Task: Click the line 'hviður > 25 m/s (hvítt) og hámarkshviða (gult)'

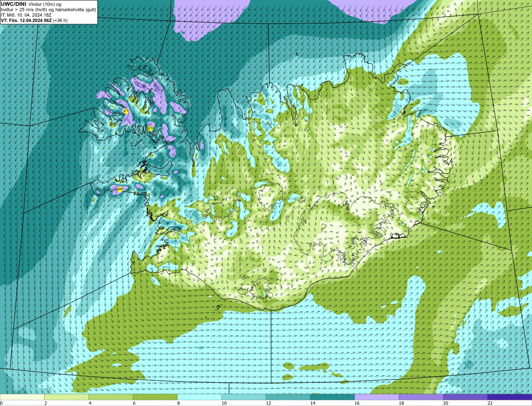Action: 48,10
